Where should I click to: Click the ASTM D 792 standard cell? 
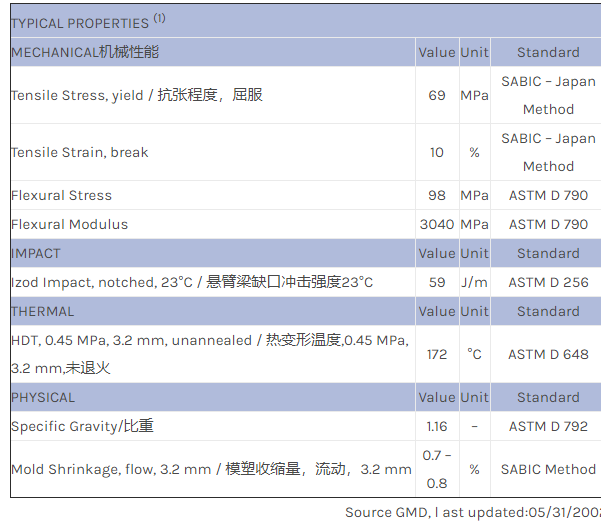(548, 426)
